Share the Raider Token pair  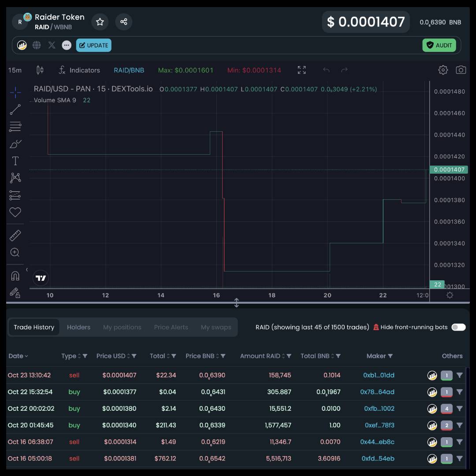point(123,22)
